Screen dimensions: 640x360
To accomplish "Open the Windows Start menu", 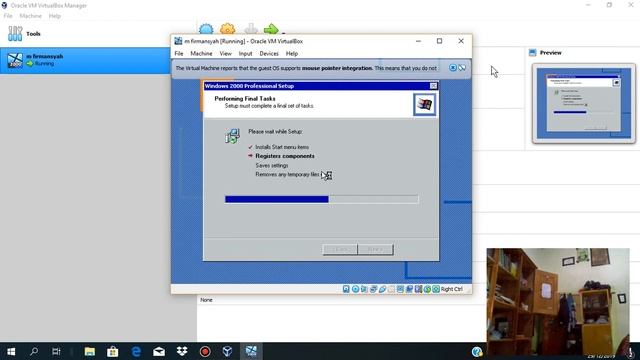I will (11, 351).
